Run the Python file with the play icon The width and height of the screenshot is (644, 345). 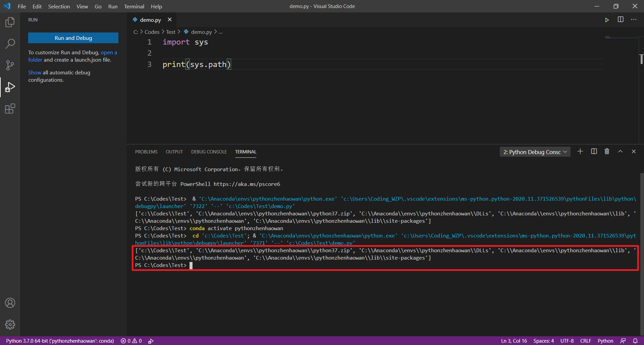click(607, 19)
